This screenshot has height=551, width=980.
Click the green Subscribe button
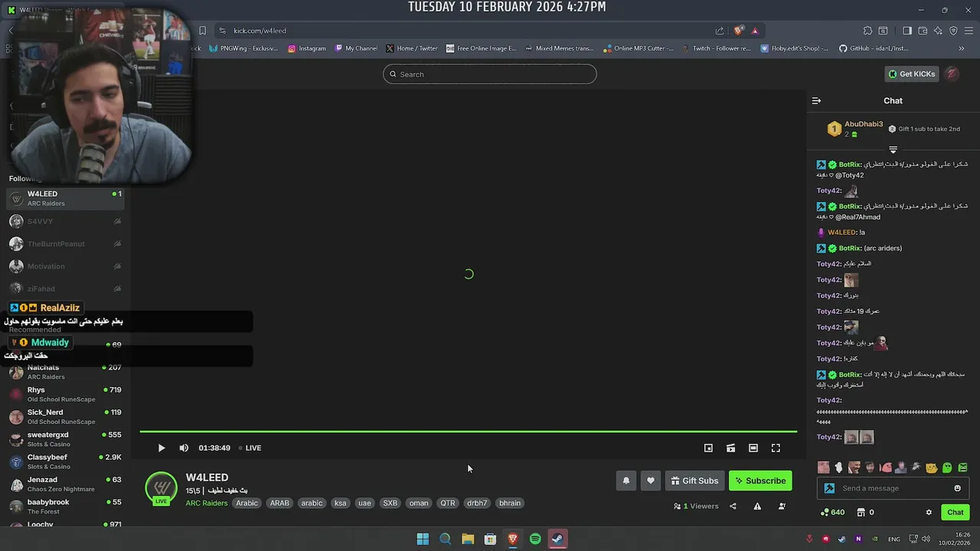(x=760, y=481)
